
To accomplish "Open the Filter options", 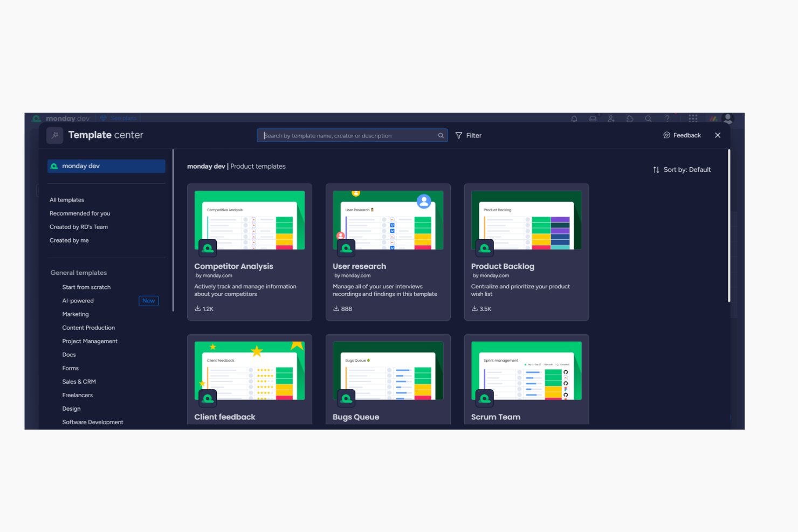I will 469,136.
